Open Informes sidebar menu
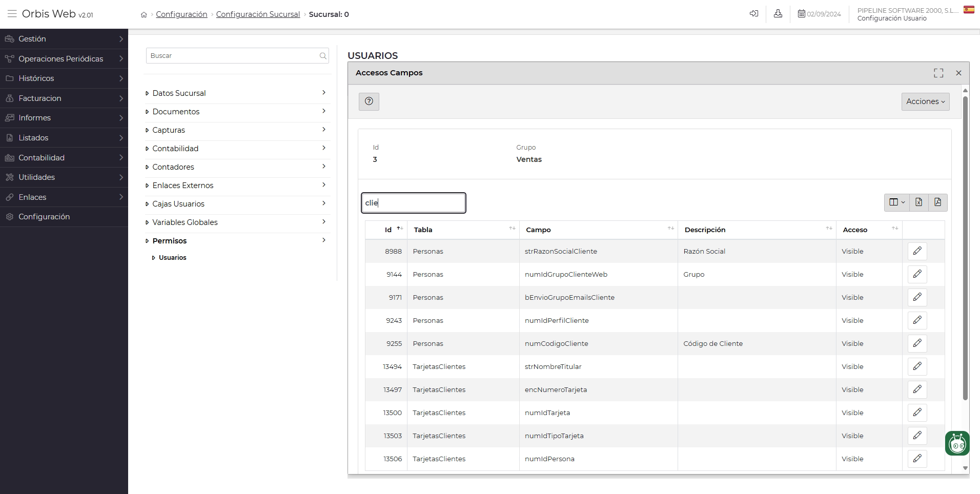This screenshot has height=494, width=980. point(64,118)
